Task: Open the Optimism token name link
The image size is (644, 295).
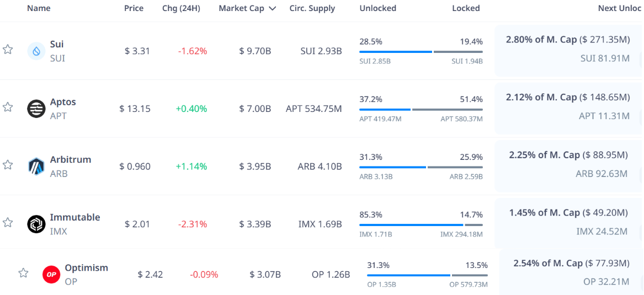Action: (x=86, y=268)
